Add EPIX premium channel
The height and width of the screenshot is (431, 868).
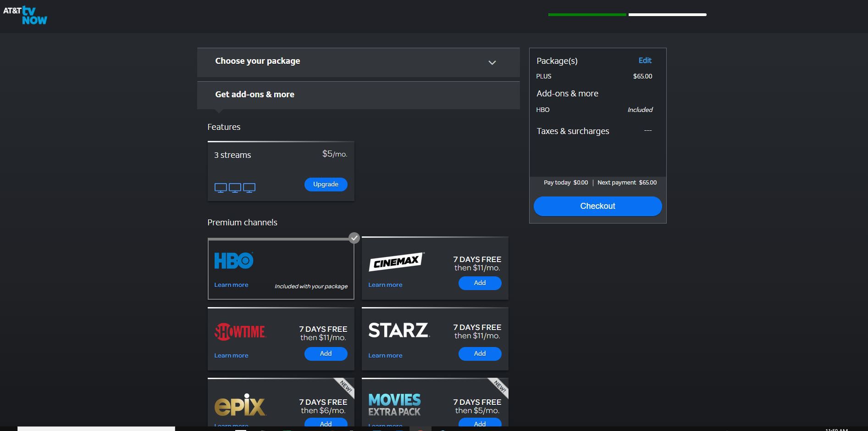326,423
